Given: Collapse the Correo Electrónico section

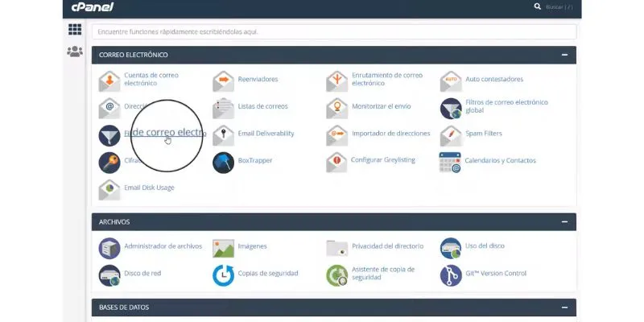Looking at the screenshot, I should pos(565,55).
